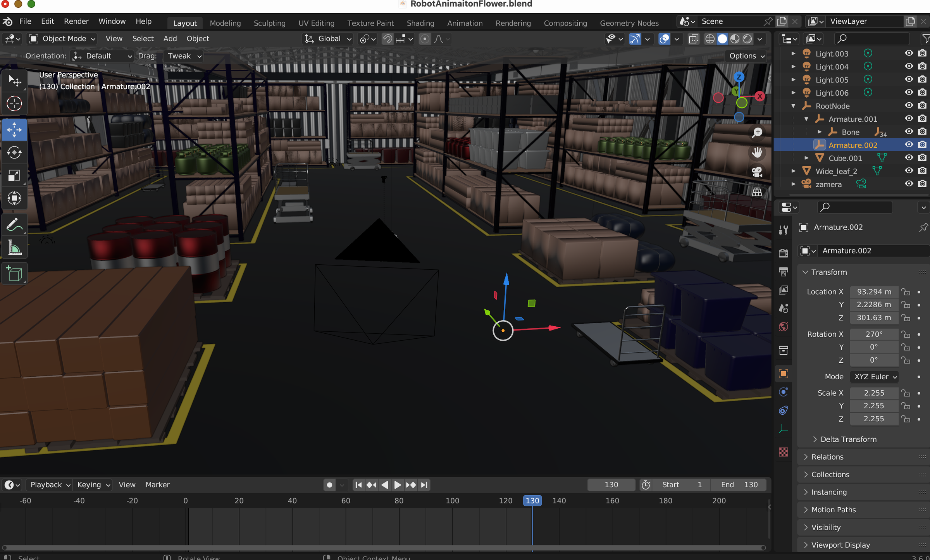Expand the Relations panel
Image resolution: width=930 pixels, height=560 pixels.
827,457
